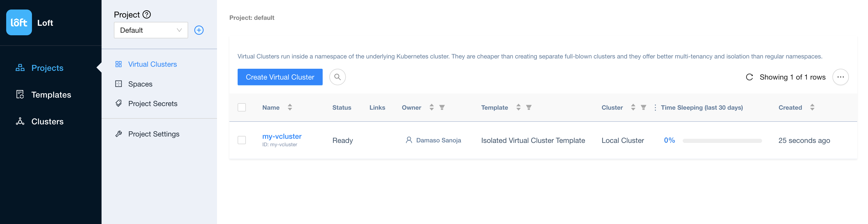This screenshot has width=868, height=224.
Task: Open Spaces section
Action: [140, 84]
